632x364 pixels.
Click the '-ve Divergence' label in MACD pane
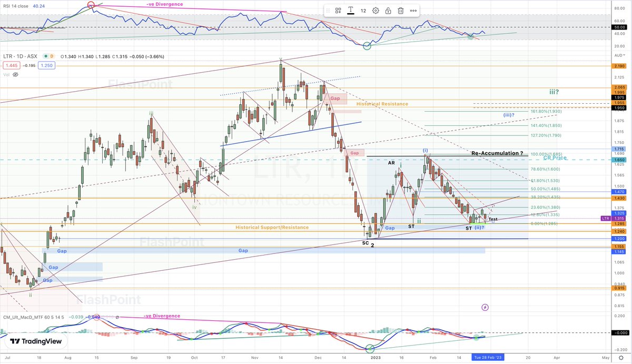pyautogui.click(x=162, y=316)
